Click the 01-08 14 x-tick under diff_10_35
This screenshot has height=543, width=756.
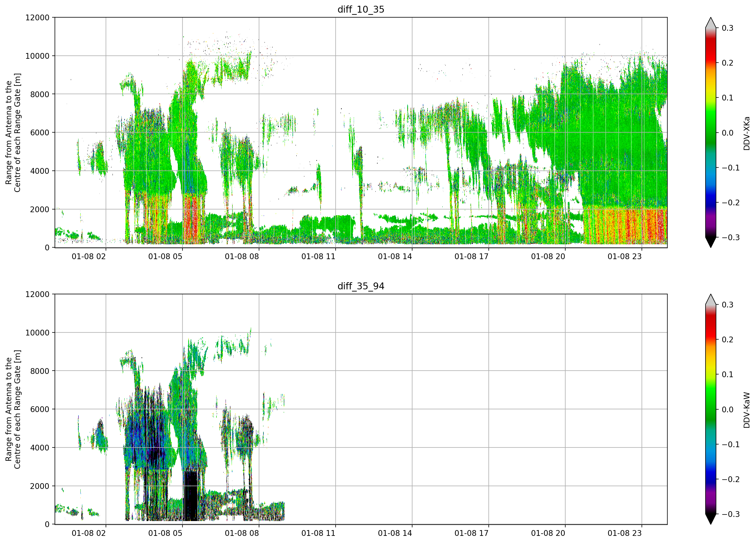point(395,256)
